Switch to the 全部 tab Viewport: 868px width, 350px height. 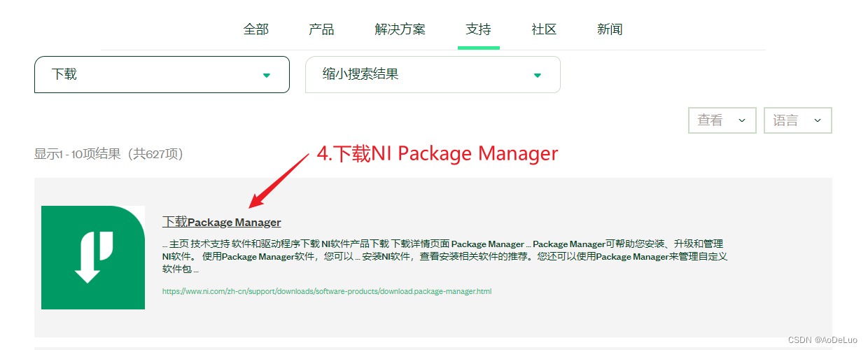pyautogui.click(x=256, y=29)
